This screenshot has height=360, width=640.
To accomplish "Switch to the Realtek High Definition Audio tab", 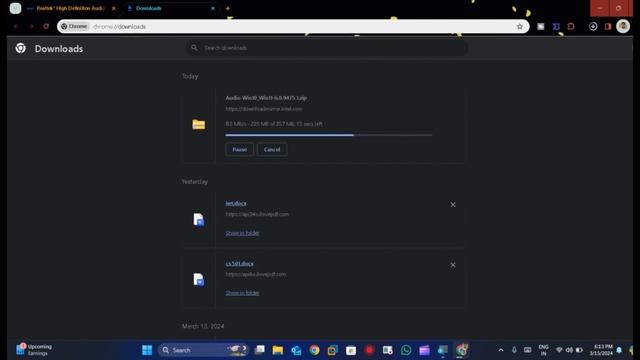I will pos(70,8).
